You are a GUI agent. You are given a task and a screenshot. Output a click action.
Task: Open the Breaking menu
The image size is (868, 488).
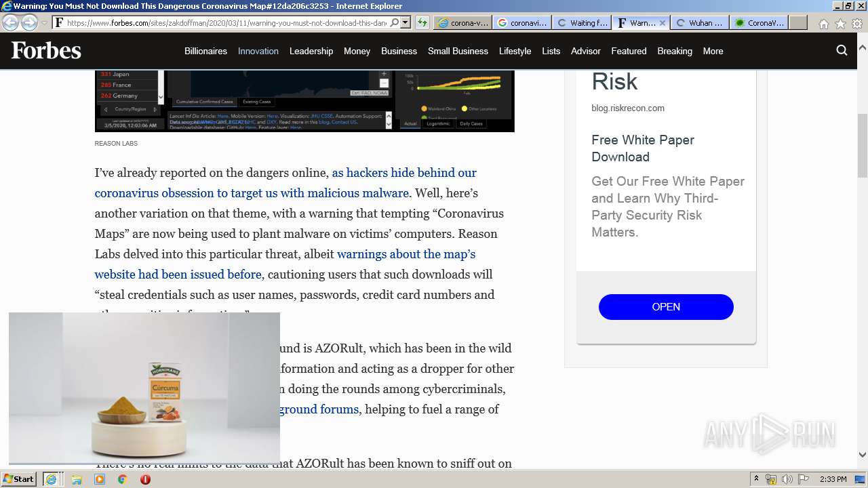(x=675, y=51)
